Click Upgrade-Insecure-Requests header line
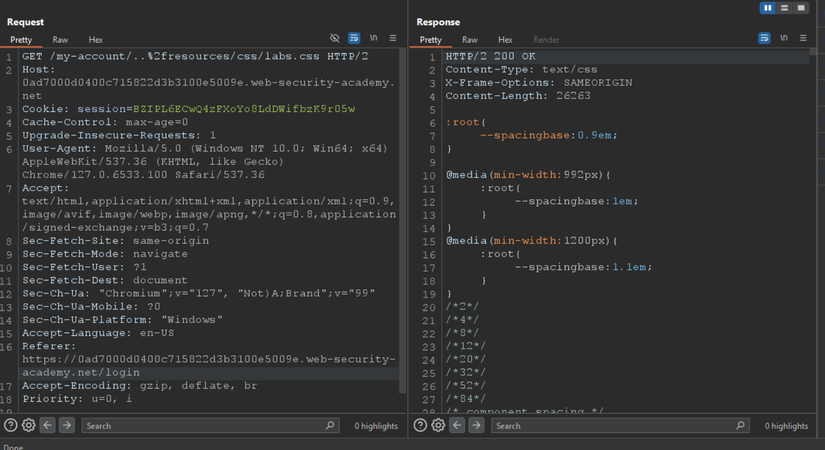 (x=119, y=135)
